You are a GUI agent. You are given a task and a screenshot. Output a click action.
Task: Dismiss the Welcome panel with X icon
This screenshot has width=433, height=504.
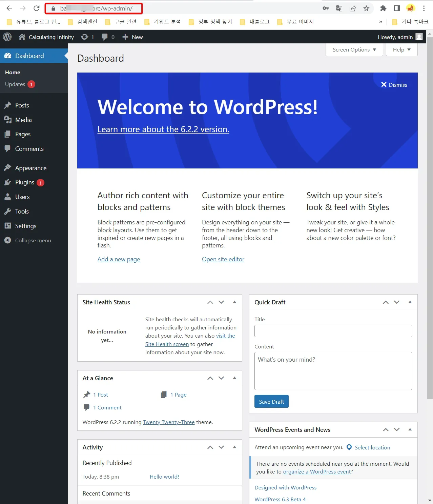point(384,85)
